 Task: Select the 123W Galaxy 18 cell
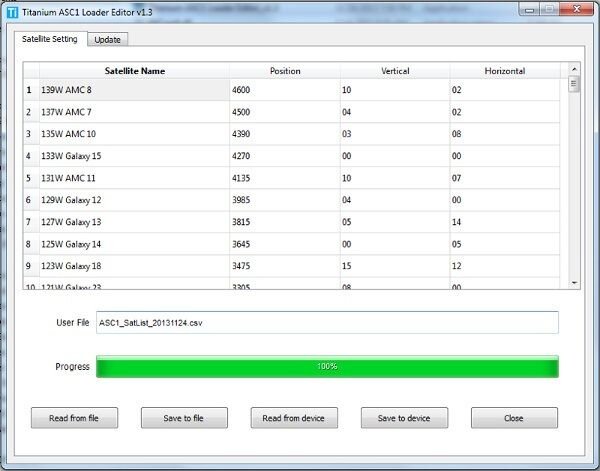click(x=134, y=266)
